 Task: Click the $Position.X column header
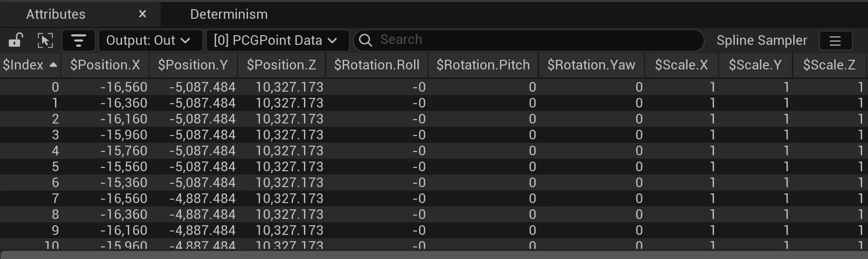click(x=105, y=65)
